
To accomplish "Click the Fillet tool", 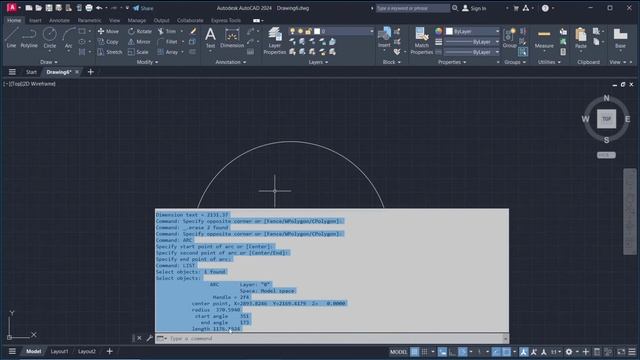I will click(168, 42).
